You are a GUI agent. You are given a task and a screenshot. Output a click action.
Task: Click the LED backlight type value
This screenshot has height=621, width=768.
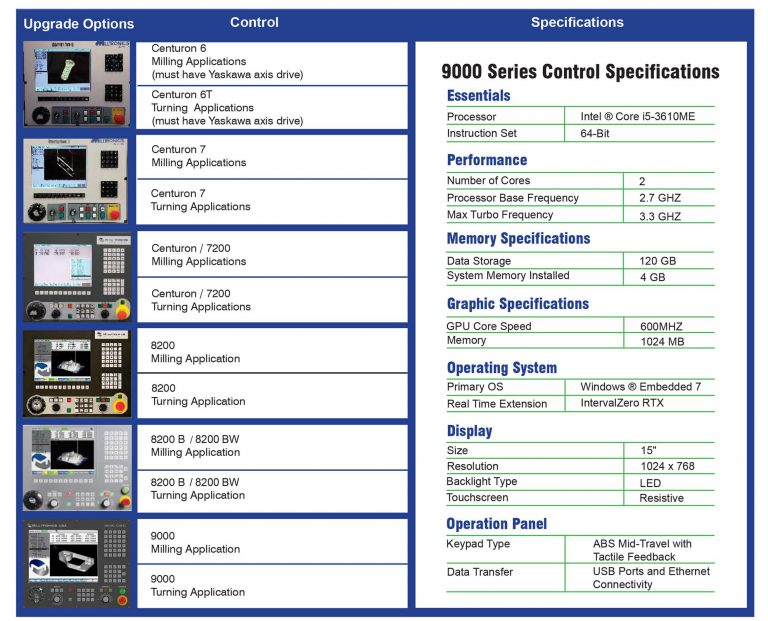click(x=650, y=483)
